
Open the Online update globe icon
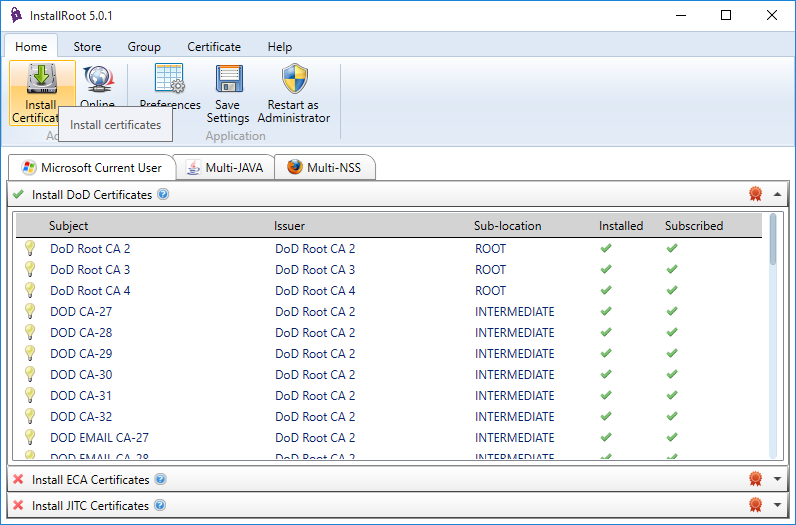click(x=98, y=80)
